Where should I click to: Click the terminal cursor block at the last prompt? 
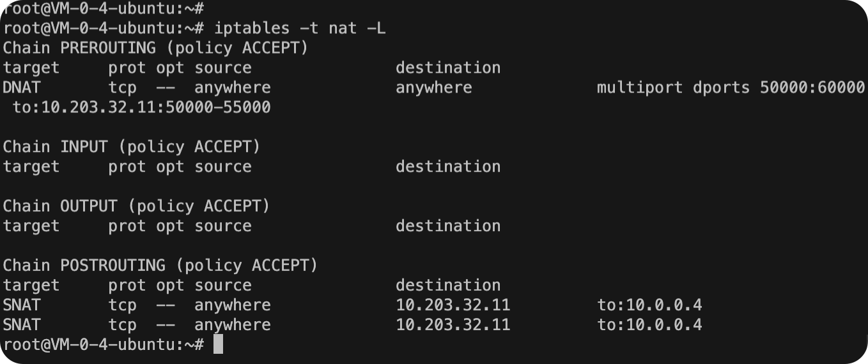point(218,344)
